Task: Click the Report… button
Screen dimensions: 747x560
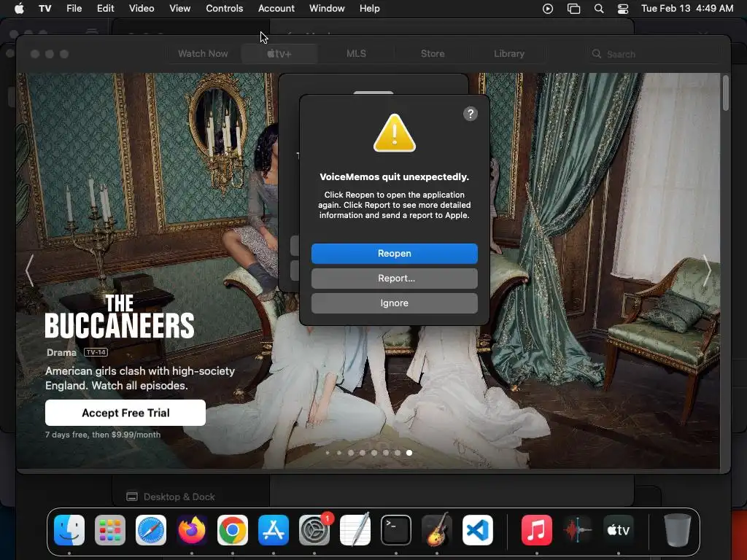Action: coord(394,278)
